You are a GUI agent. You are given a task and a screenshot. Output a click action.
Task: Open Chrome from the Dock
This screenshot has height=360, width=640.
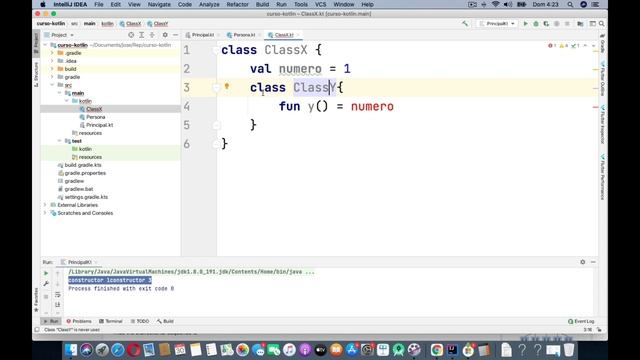click(x=437, y=350)
